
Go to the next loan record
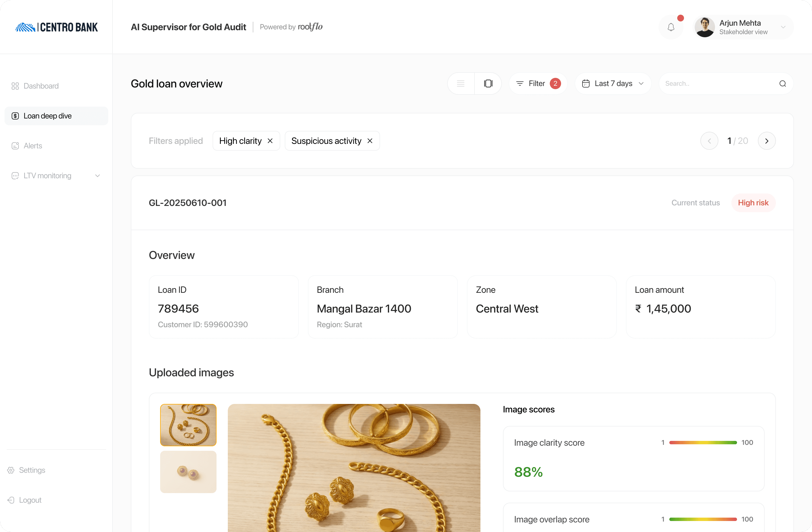(x=767, y=141)
